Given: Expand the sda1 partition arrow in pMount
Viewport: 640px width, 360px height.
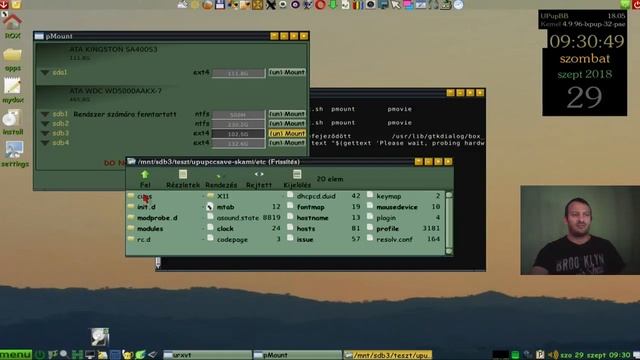Looking at the screenshot, I should [45, 73].
